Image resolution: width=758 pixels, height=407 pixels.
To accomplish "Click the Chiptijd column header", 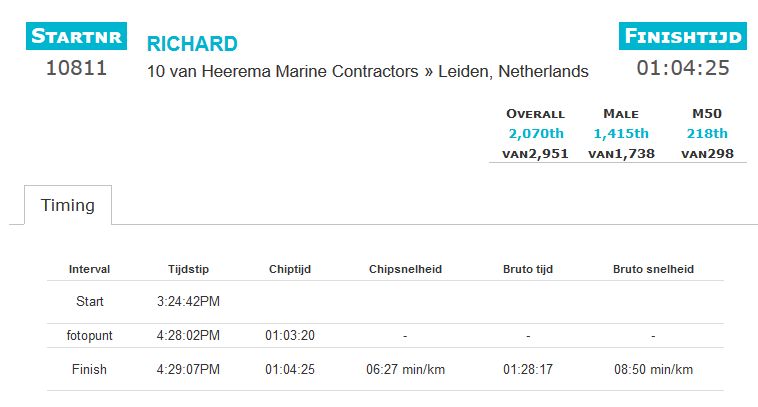I will point(290,269).
